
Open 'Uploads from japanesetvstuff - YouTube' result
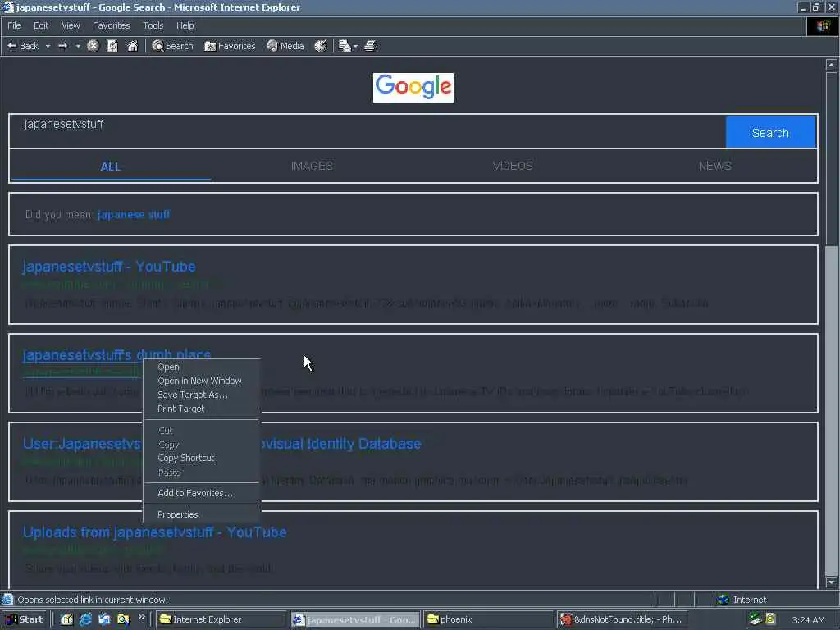(x=154, y=532)
